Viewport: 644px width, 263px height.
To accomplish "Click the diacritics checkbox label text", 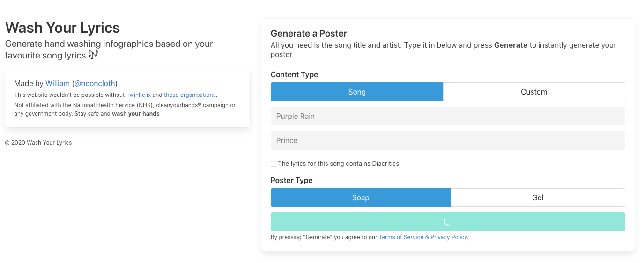I will point(339,164).
